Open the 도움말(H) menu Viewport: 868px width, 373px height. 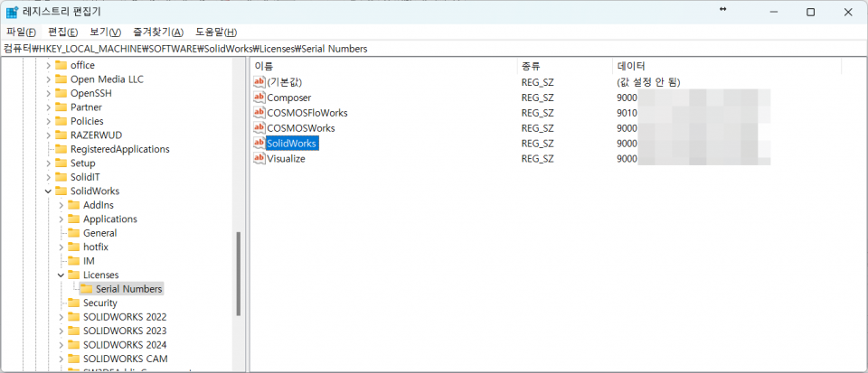216,32
